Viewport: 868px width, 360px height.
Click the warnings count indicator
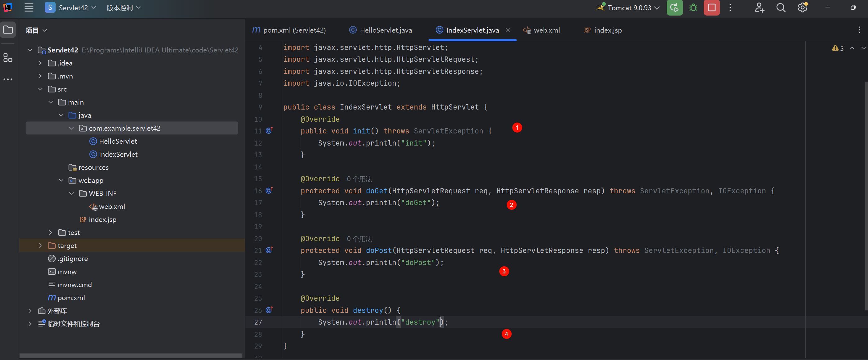pos(838,48)
